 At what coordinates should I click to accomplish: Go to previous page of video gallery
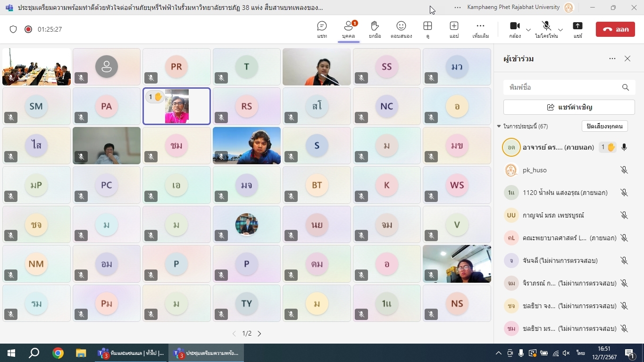[x=234, y=334]
